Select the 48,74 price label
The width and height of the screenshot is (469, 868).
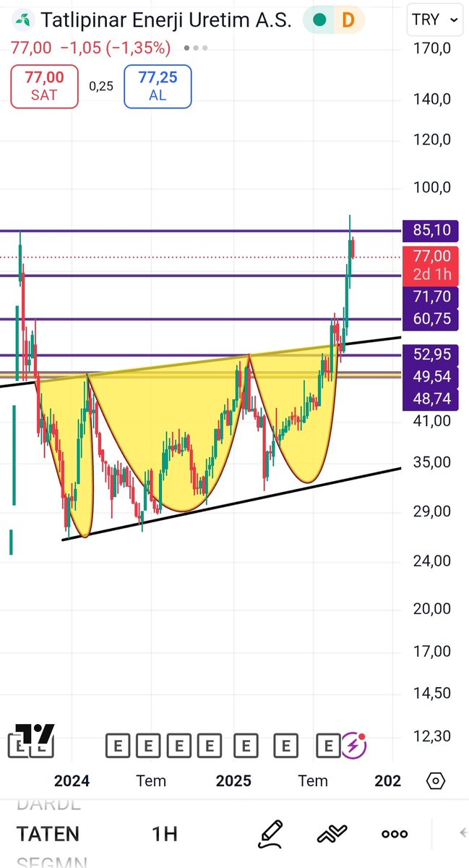coord(431,399)
